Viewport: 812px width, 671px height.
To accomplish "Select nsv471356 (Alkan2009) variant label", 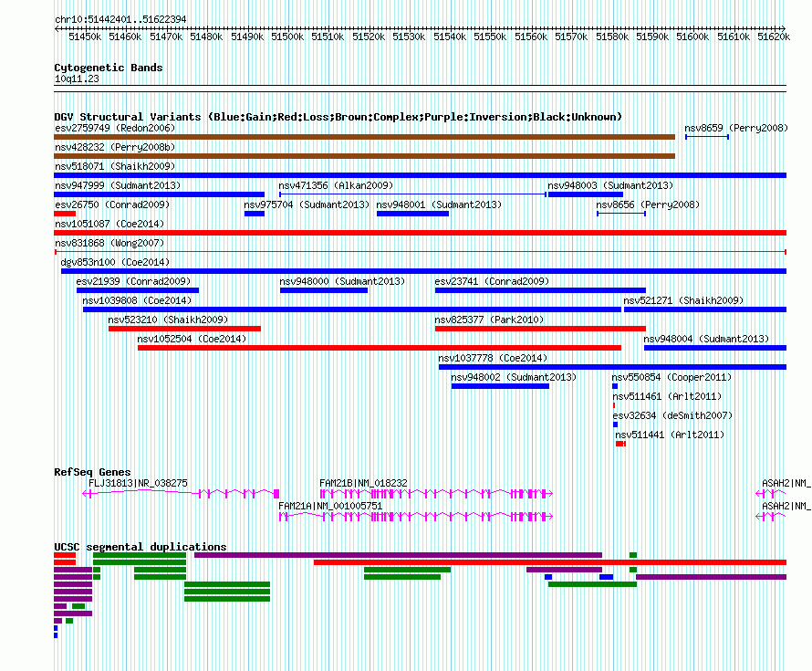I will [x=336, y=185].
